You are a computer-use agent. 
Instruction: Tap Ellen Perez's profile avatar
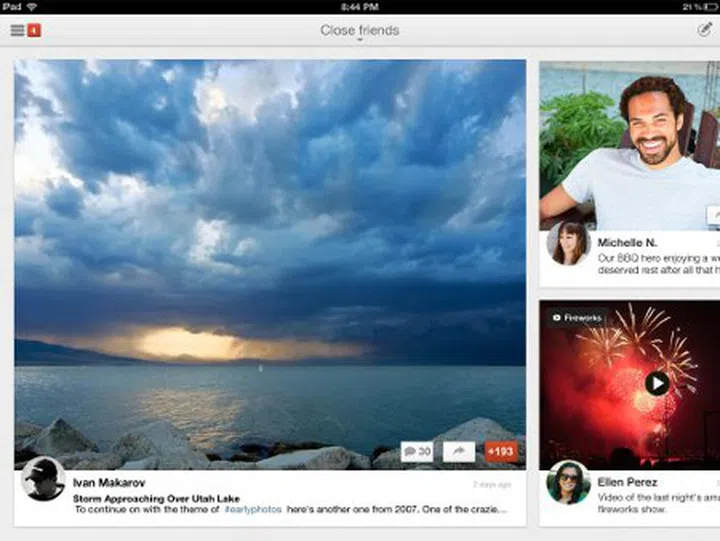[x=568, y=482]
